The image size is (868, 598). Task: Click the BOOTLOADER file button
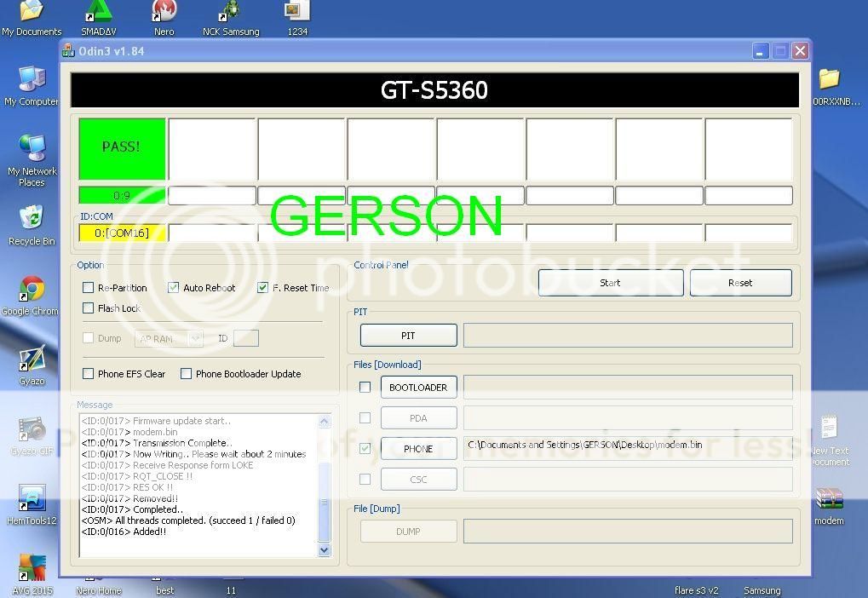(x=418, y=388)
